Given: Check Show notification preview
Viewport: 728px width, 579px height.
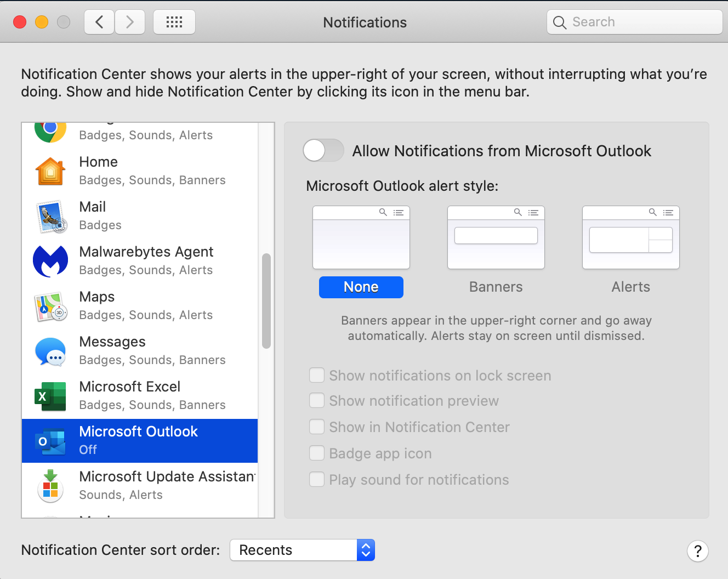Looking at the screenshot, I should click(x=317, y=401).
